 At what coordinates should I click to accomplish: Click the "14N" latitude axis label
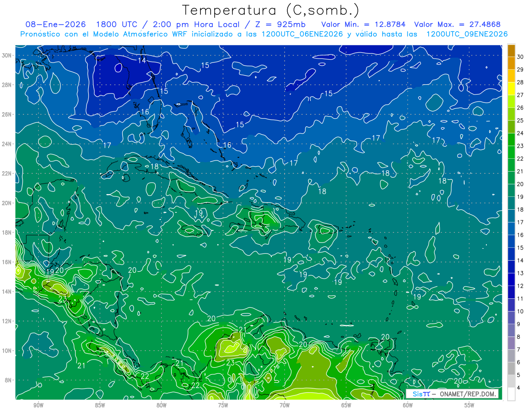pos(8,292)
